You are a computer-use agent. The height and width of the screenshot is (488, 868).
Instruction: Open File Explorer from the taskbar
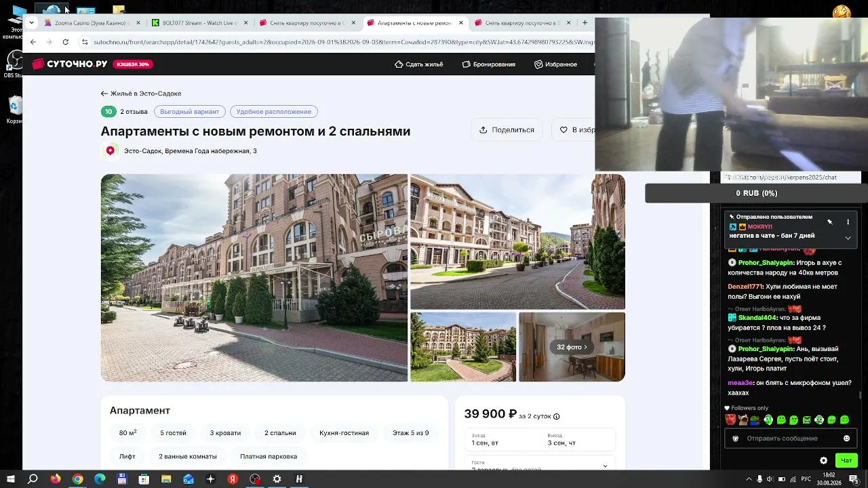coord(166,479)
